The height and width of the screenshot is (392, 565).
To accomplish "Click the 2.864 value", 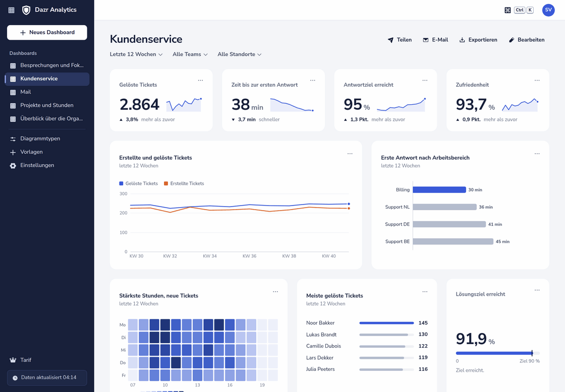I will tap(139, 104).
